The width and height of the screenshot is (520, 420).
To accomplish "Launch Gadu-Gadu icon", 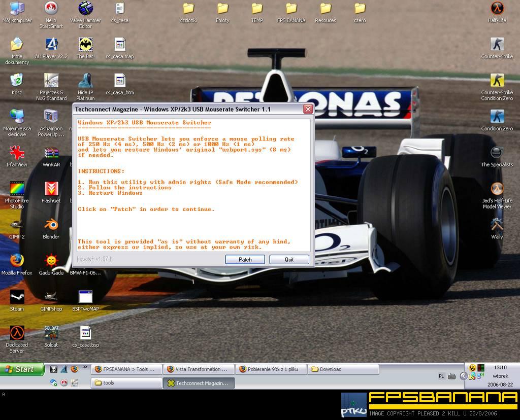I will point(51,264).
